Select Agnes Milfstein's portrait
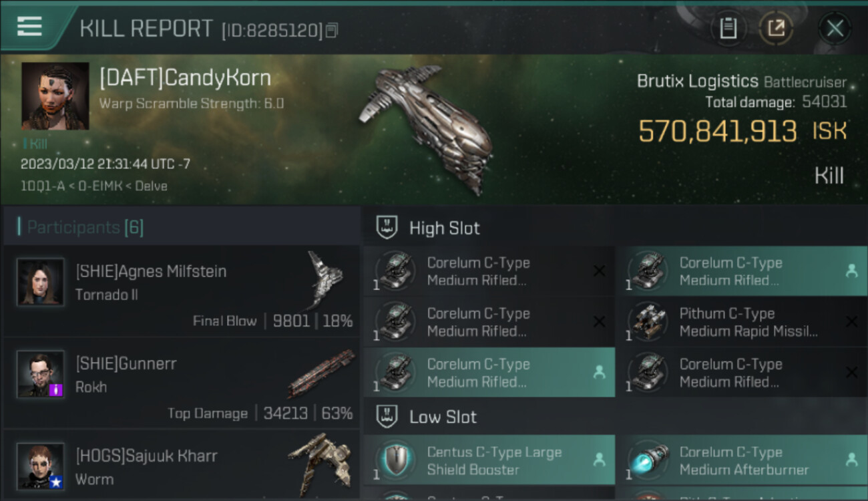Viewport: 868px width, 501px height. [41, 282]
